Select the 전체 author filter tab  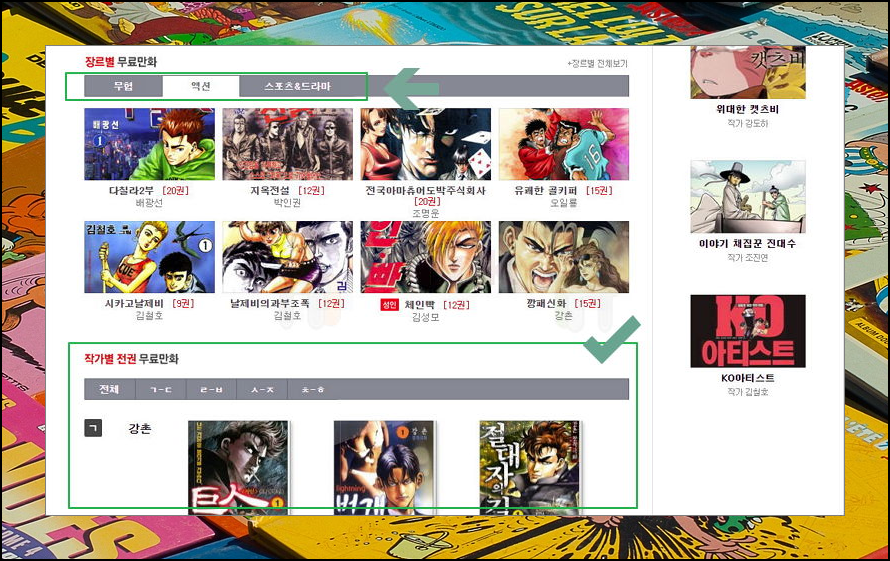click(x=110, y=390)
